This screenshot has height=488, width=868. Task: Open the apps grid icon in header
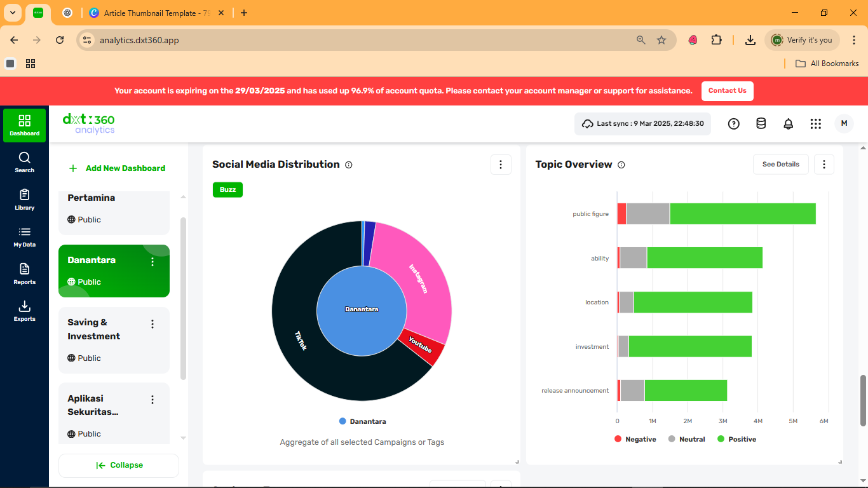point(815,124)
